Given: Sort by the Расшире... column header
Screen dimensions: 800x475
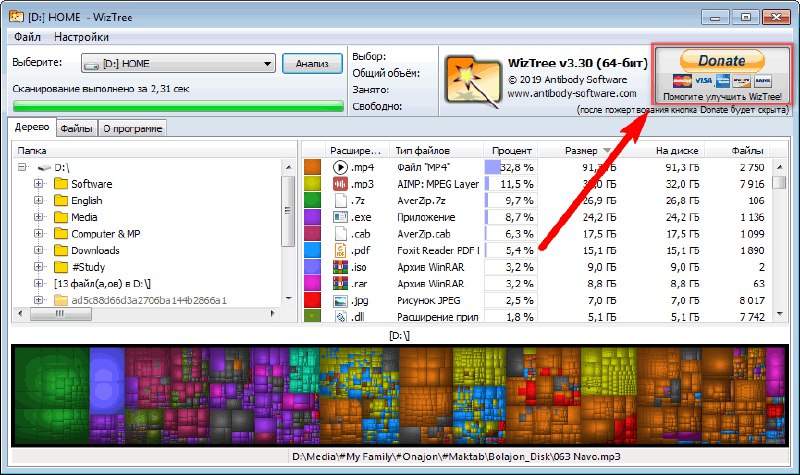Looking at the screenshot, I should [355, 151].
